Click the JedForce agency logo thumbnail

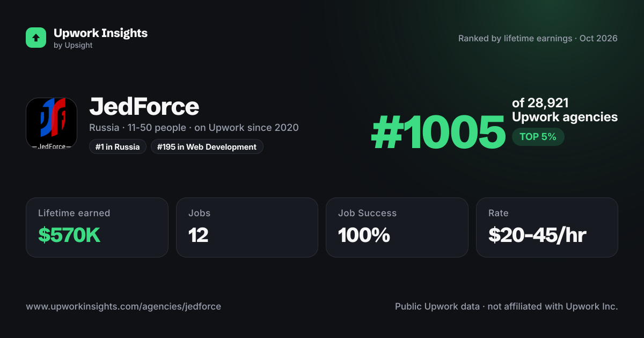coord(52,123)
